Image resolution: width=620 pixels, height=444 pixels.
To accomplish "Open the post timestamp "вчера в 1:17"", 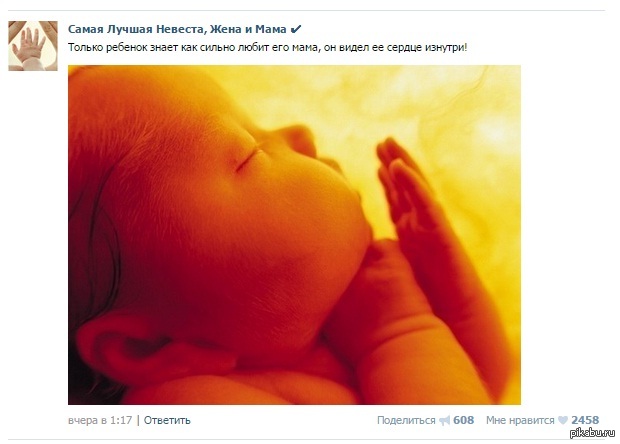I will tap(100, 420).
